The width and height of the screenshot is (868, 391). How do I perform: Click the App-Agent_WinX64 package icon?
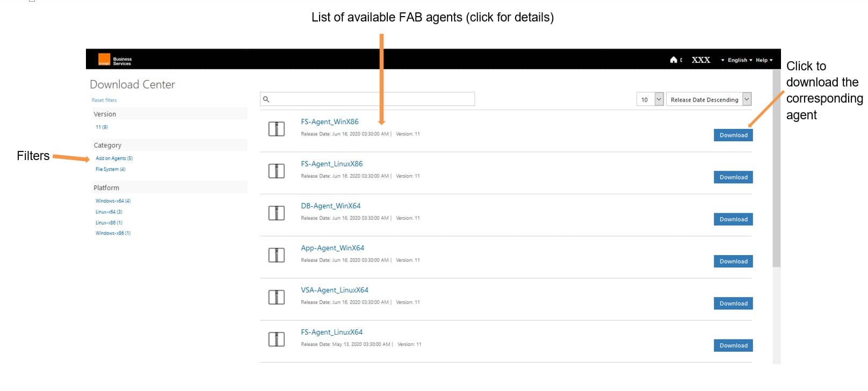[276, 255]
